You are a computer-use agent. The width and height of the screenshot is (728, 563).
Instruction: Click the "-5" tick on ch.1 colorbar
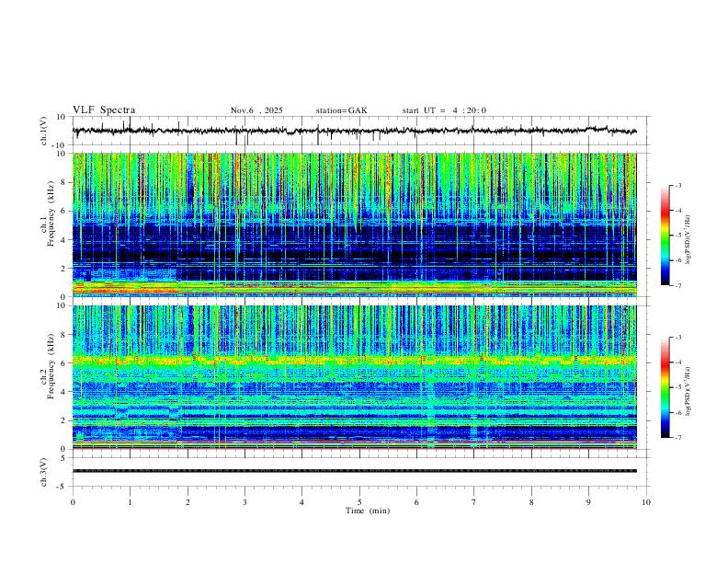coord(677,236)
